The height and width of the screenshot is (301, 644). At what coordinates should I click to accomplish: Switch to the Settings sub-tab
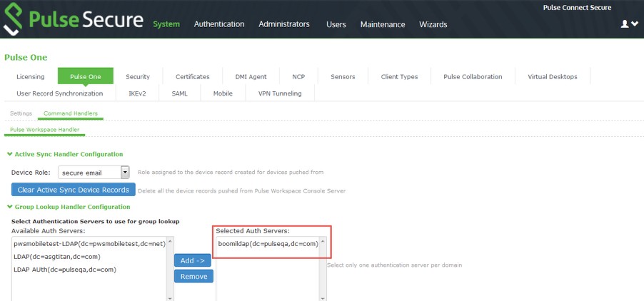click(21, 113)
